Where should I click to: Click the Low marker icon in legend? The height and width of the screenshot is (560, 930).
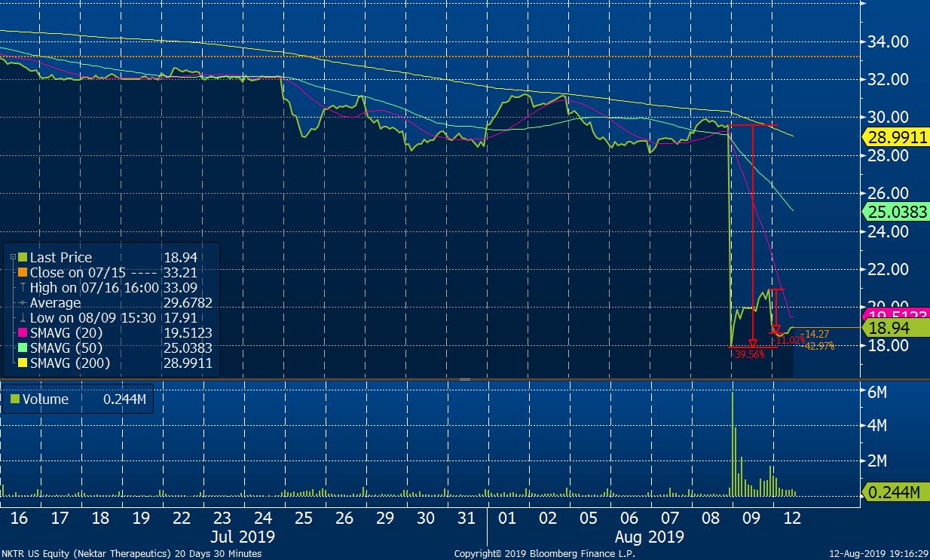click(22, 318)
